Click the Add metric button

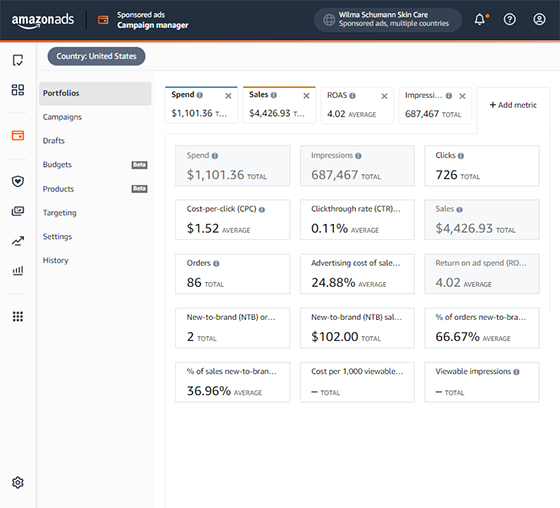coord(513,105)
